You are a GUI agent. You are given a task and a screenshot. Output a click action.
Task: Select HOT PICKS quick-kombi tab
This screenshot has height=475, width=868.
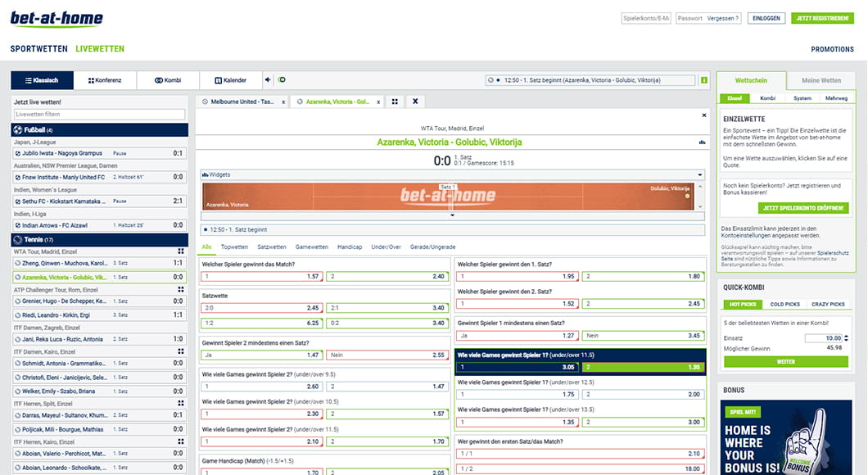pos(743,305)
